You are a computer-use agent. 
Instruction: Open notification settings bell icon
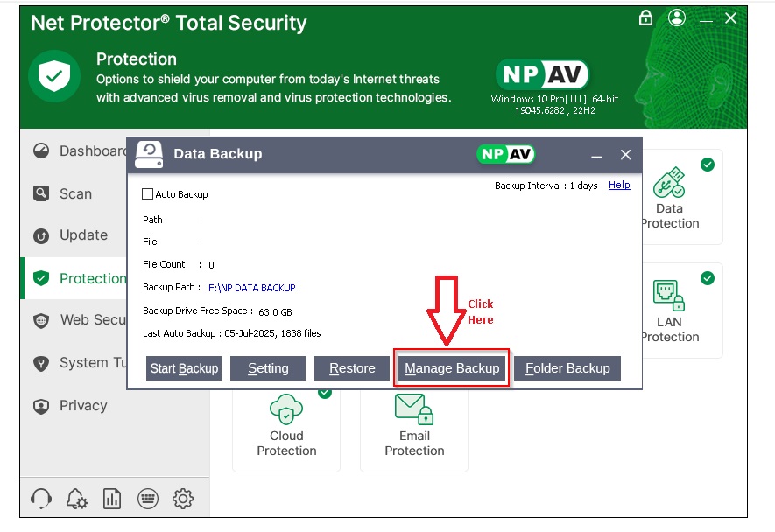click(77, 499)
